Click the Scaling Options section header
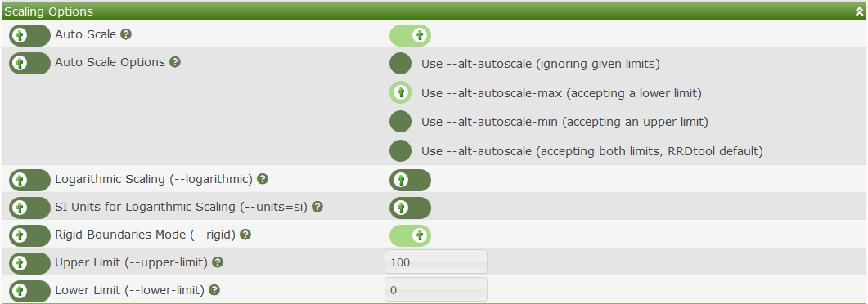This screenshot has width=868, height=304. pyautogui.click(x=434, y=11)
